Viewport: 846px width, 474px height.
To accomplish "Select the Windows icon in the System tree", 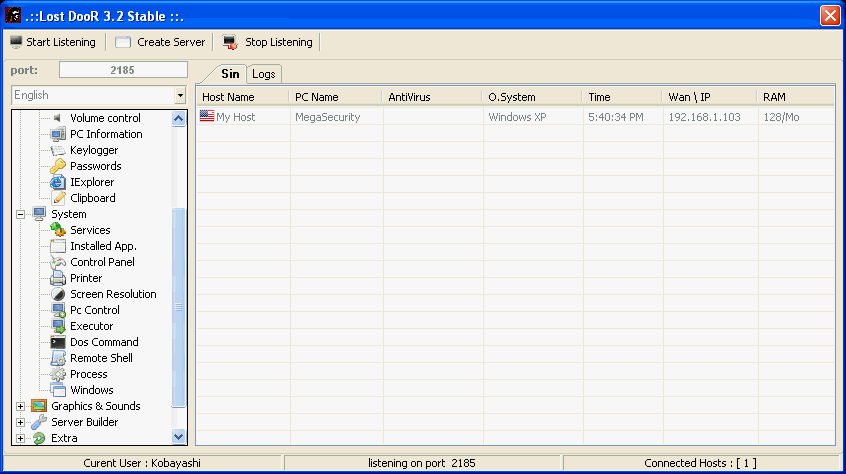I will 58,390.
